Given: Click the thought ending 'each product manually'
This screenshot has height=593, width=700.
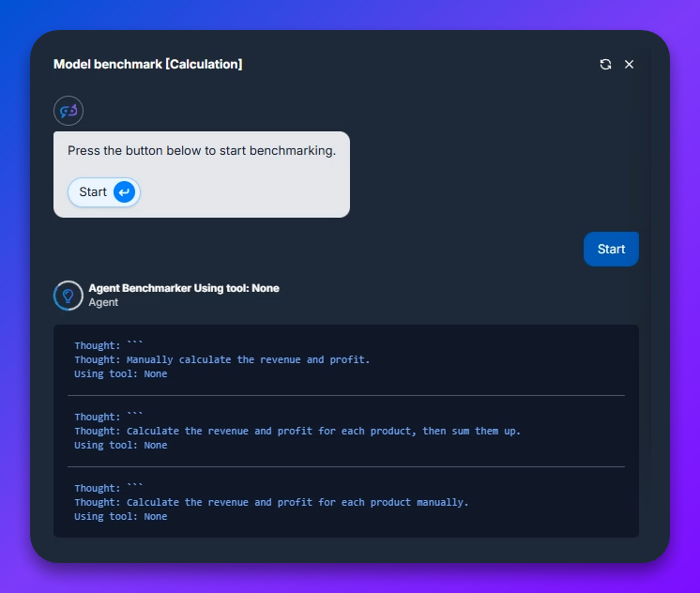Looking at the screenshot, I should click(x=271, y=502).
